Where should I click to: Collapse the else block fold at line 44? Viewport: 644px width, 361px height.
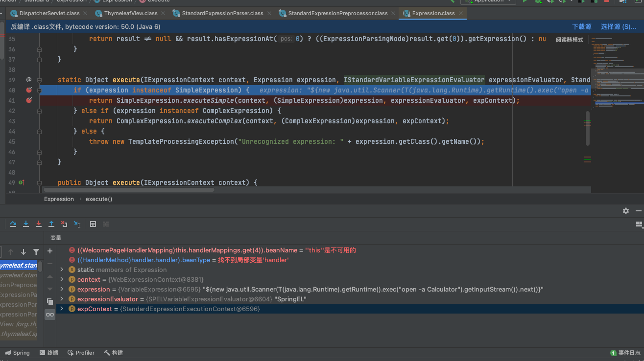40,131
